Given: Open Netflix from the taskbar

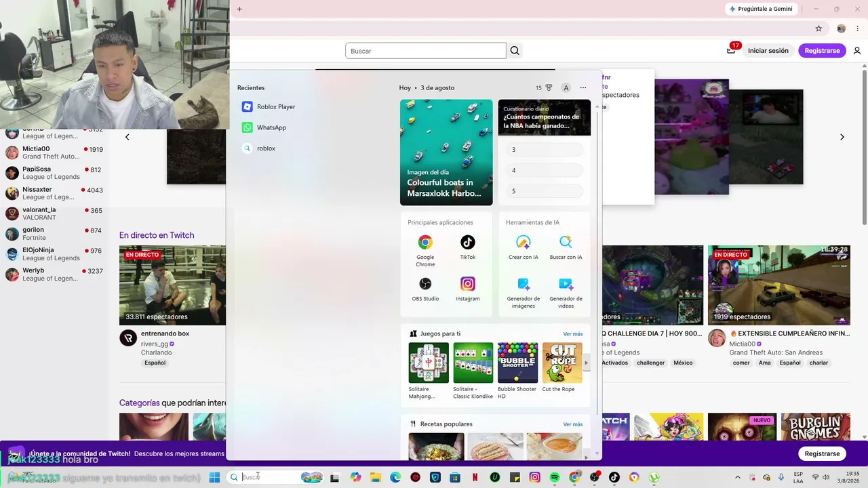Looking at the screenshot, I should (475, 477).
